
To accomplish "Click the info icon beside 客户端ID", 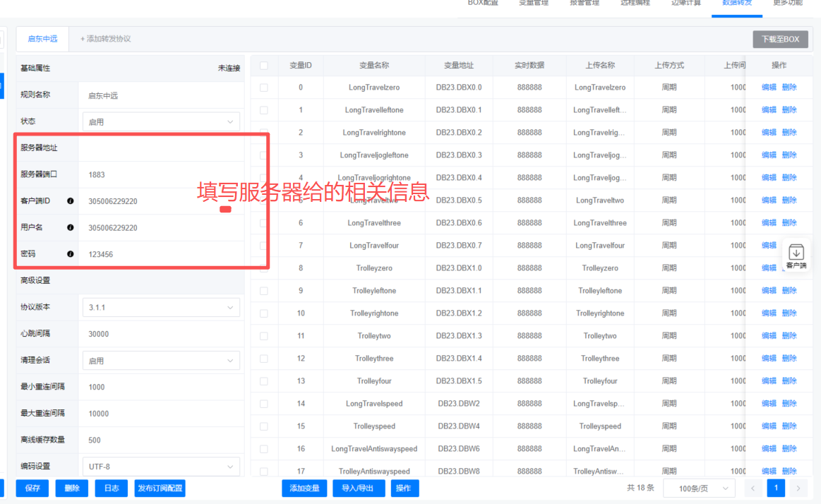I will 71,201.
